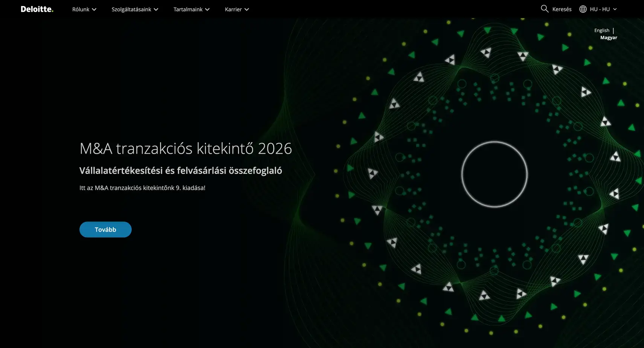Screen dimensions: 644x348
Task: Expand the Tartalmaink chevron arrow
Action: coord(207,9)
